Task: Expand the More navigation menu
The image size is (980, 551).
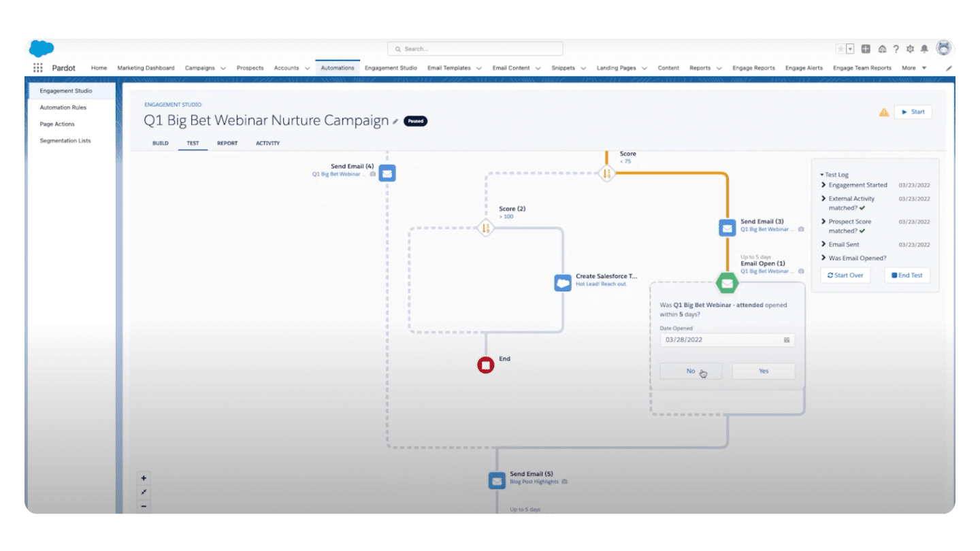Action: tap(914, 68)
